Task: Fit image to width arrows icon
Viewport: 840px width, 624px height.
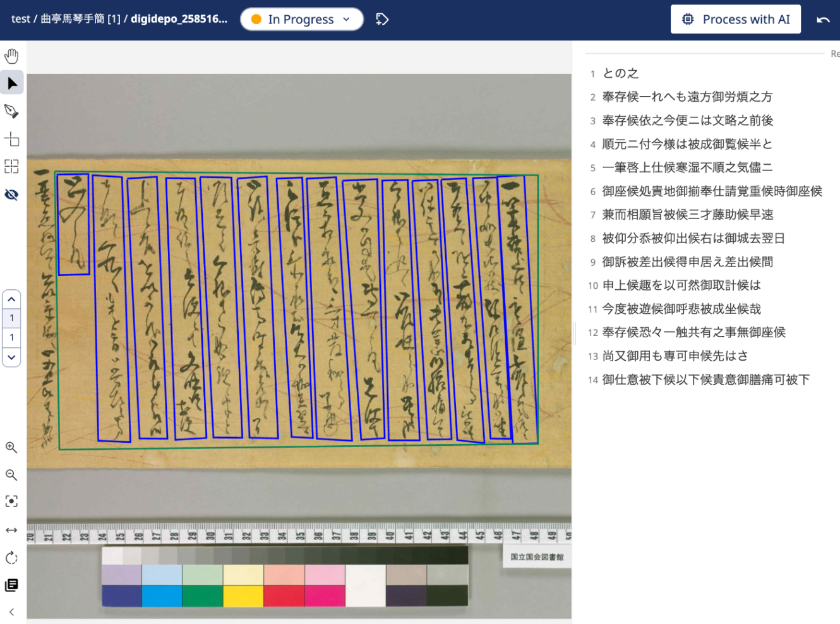Action: pyautogui.click(x=11, y=530)
